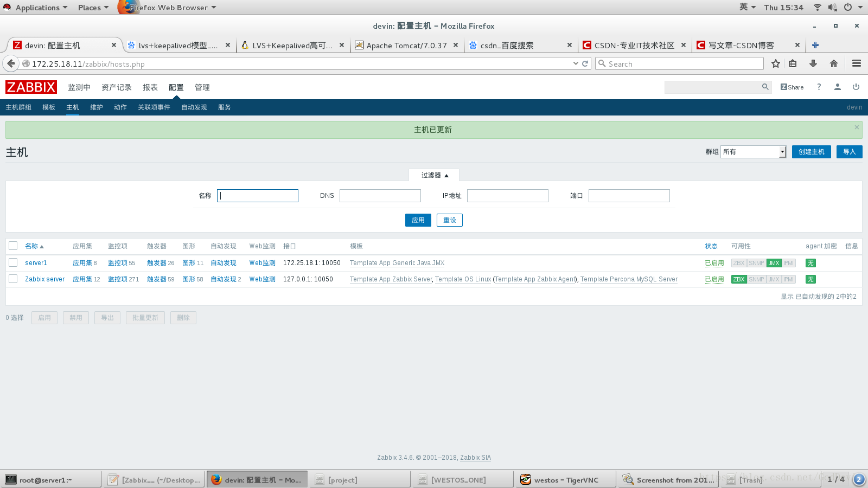Open a new Firefox tab with plus icon

[x=815, y=45]
